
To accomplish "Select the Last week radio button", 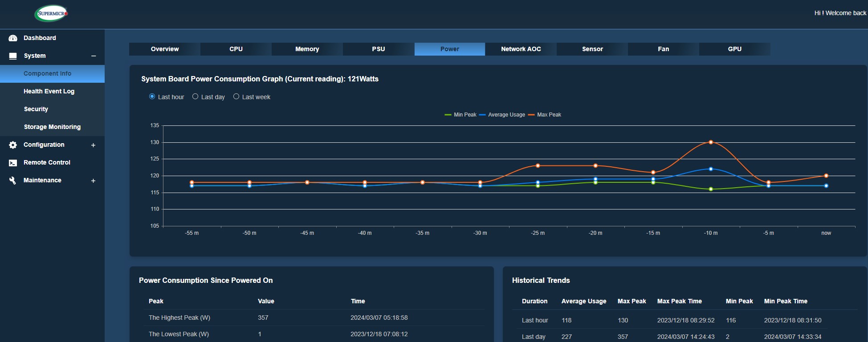I will [236, 97].
